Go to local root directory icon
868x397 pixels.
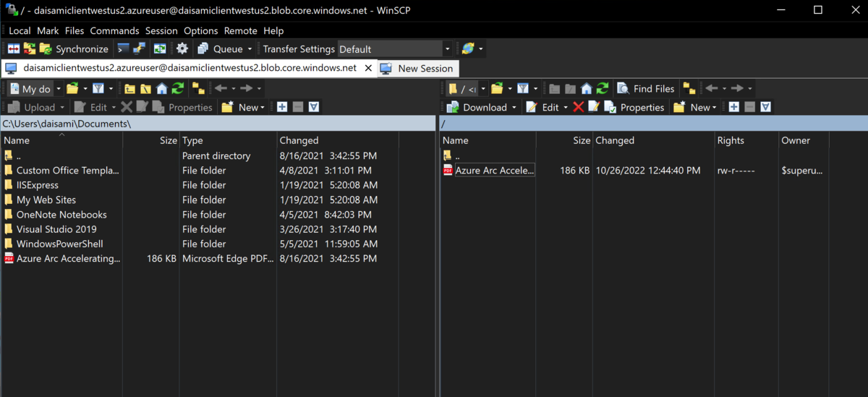145,88
